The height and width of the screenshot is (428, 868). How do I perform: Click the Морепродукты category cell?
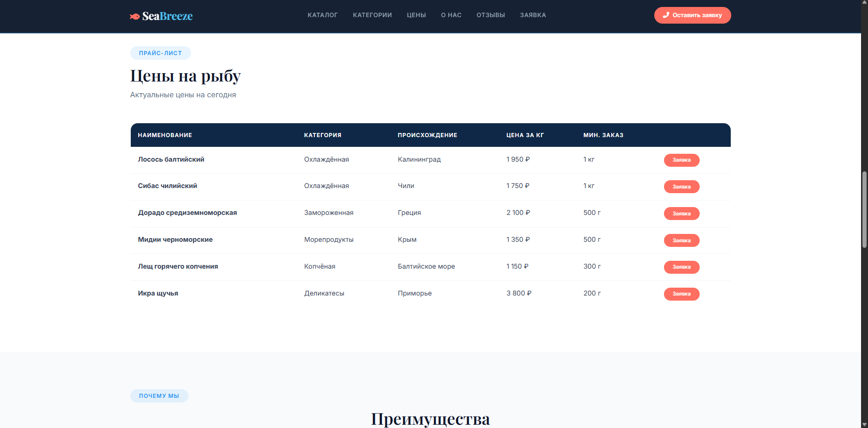point(329,239)
